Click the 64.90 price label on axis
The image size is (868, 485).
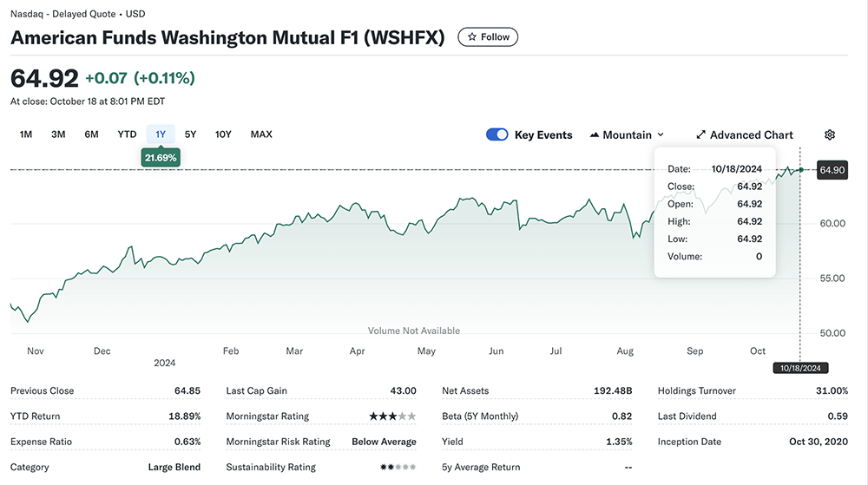coord(832,170)
